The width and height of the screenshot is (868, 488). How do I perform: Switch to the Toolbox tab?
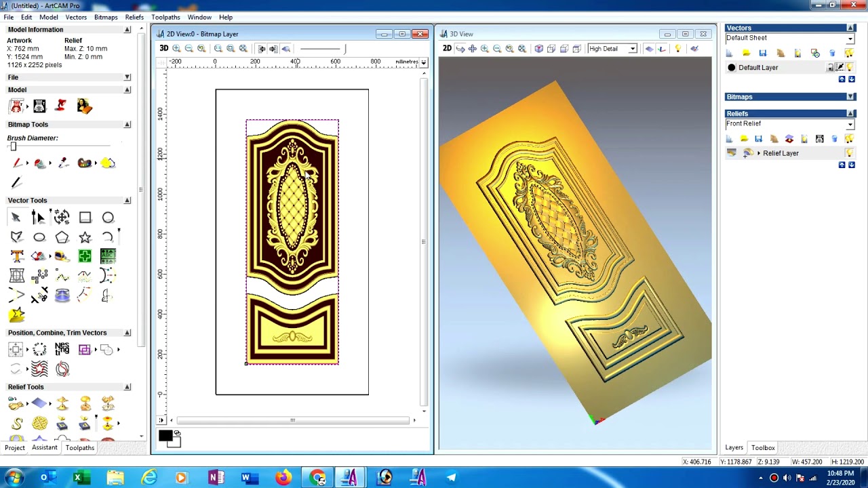tap(763, 448)
